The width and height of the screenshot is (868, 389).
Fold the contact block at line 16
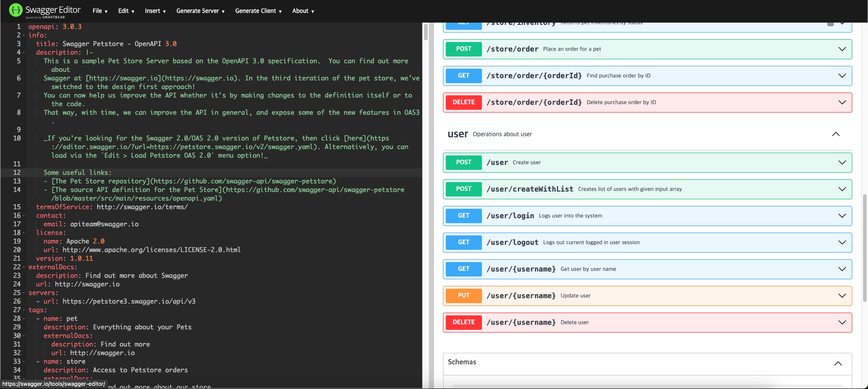click(x=24, y=216)
